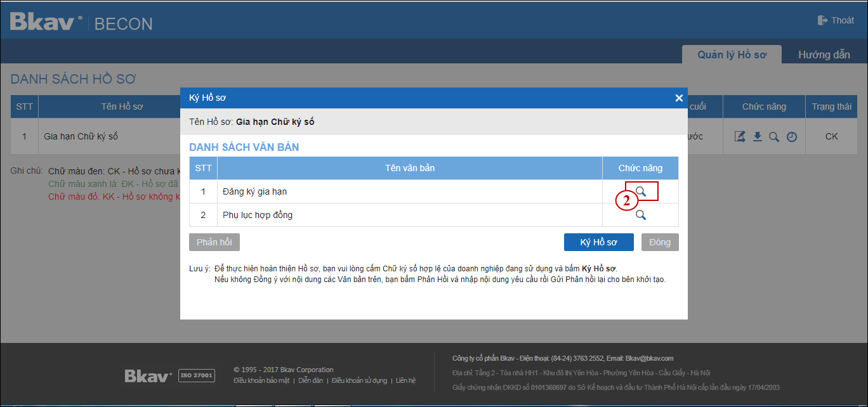The height and width of the screenshot is (407, 868).
Task: Click the Đóng button
Action: [660, 242]
